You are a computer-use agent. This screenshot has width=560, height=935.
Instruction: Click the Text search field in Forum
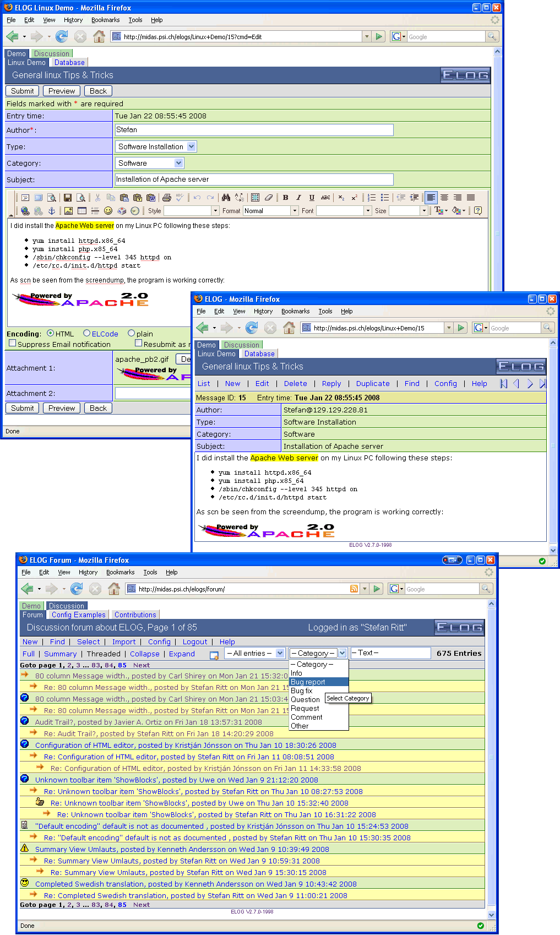pyautogui.click(x=390, y=654)
